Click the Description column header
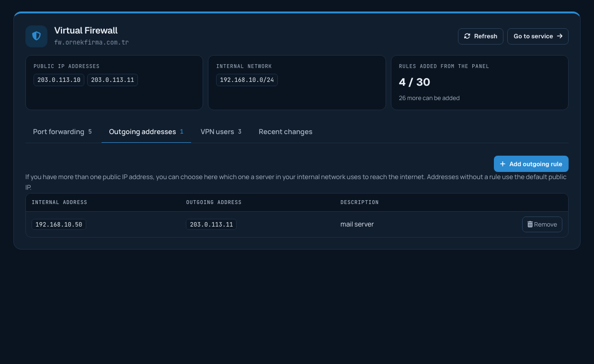This screenshot has height=364, width=594. (x=360, y=202)
